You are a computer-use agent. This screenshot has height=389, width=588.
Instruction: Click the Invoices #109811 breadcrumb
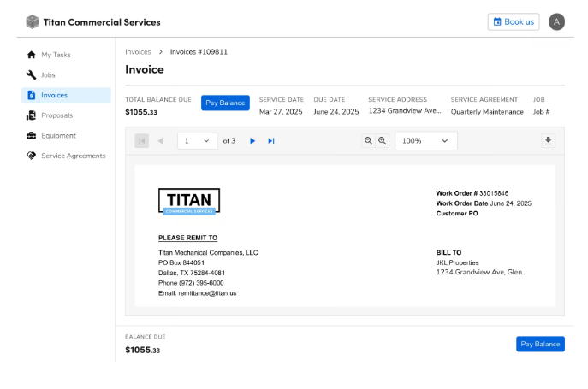[199, 51]
